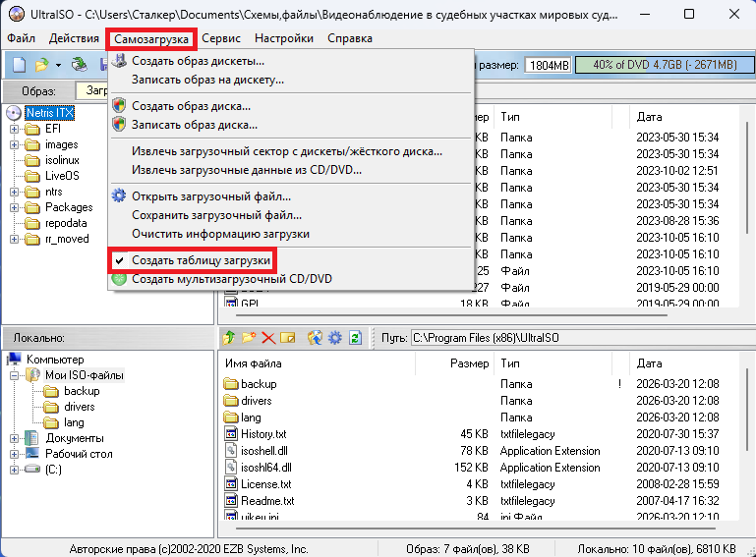Expand the Документы tree node
The image size is (756, 557).
14,438
